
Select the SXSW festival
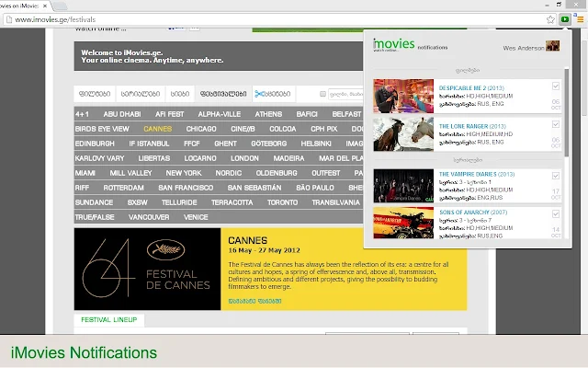click(x=137, y=202)
